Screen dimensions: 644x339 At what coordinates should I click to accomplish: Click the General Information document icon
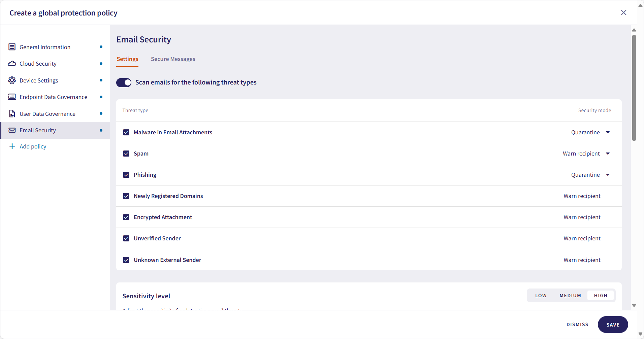[x=12, y=47]
